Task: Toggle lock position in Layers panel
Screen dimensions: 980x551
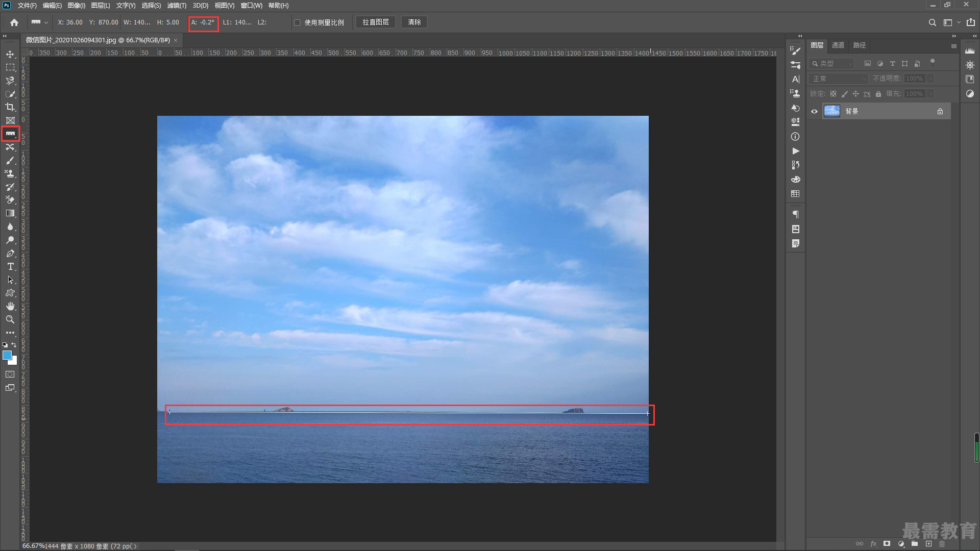Action: 855,94
